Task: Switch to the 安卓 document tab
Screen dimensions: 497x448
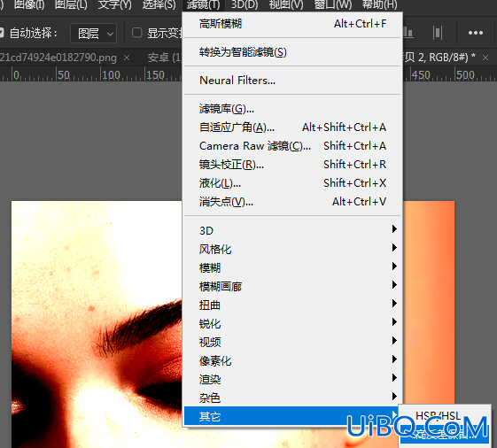Action: tap(164, 58)
